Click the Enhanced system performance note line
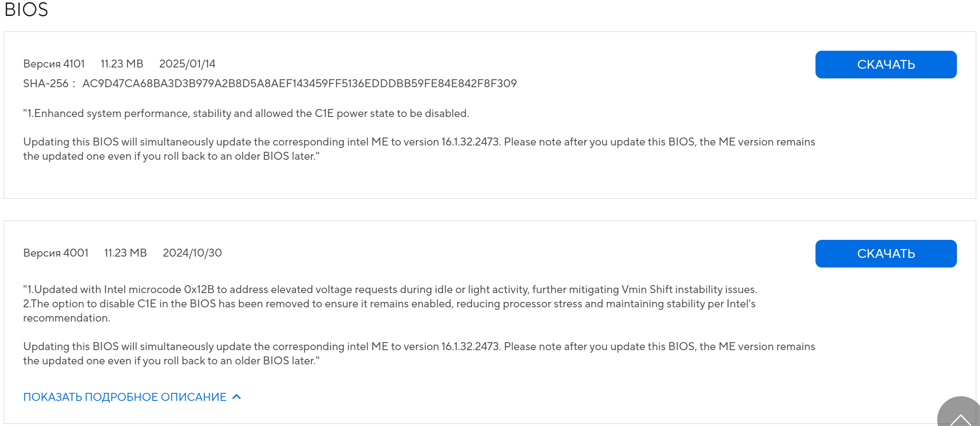980x426 pixels. tap(246, 113)
